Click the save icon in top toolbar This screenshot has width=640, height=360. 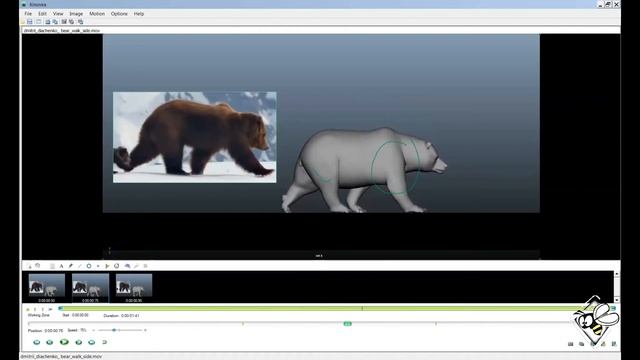click(30, 22)
